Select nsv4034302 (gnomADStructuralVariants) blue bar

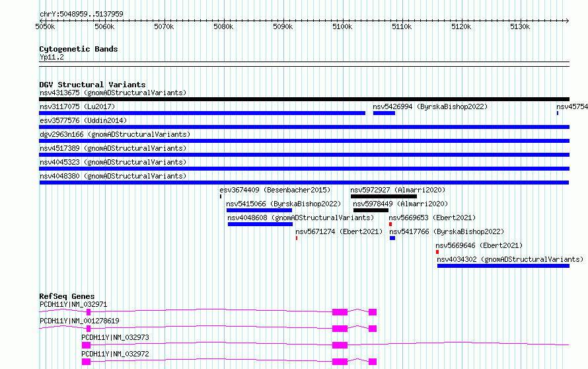[x=503, y=266]
